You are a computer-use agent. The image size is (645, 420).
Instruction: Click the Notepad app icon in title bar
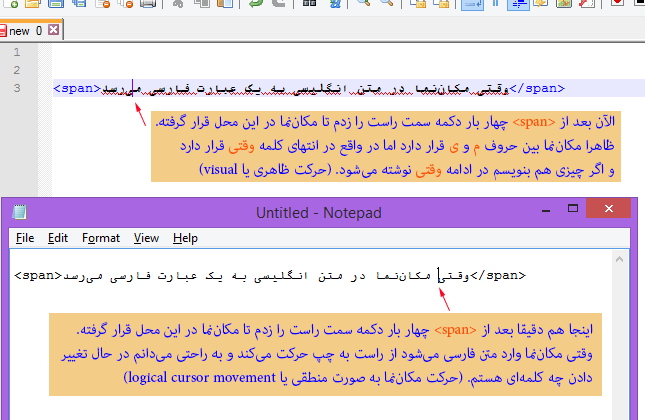click(x=19, y=212)
